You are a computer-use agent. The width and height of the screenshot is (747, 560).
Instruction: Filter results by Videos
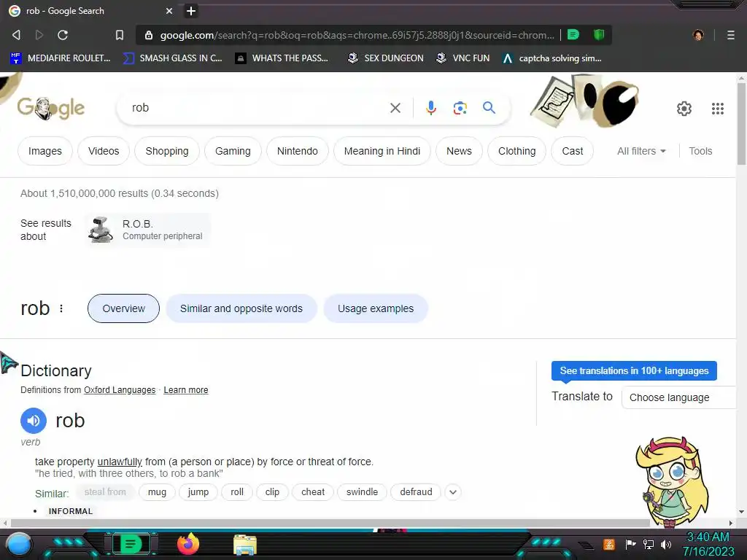pos(104,151)
